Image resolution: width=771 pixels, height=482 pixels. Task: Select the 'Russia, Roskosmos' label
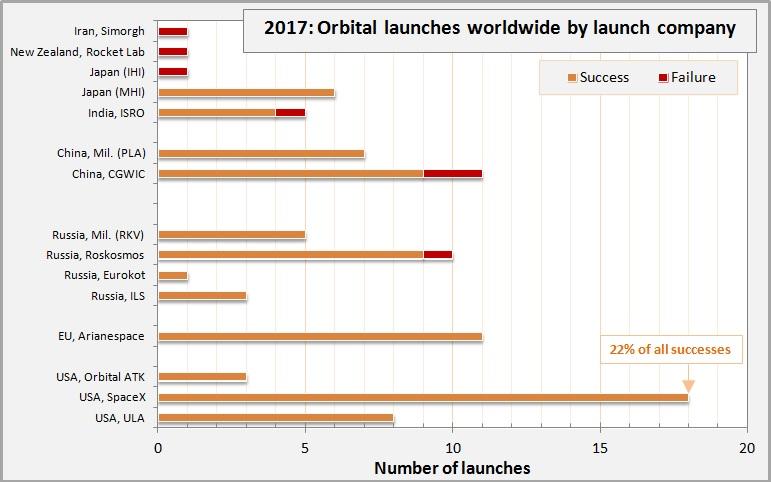pos(95,255)
